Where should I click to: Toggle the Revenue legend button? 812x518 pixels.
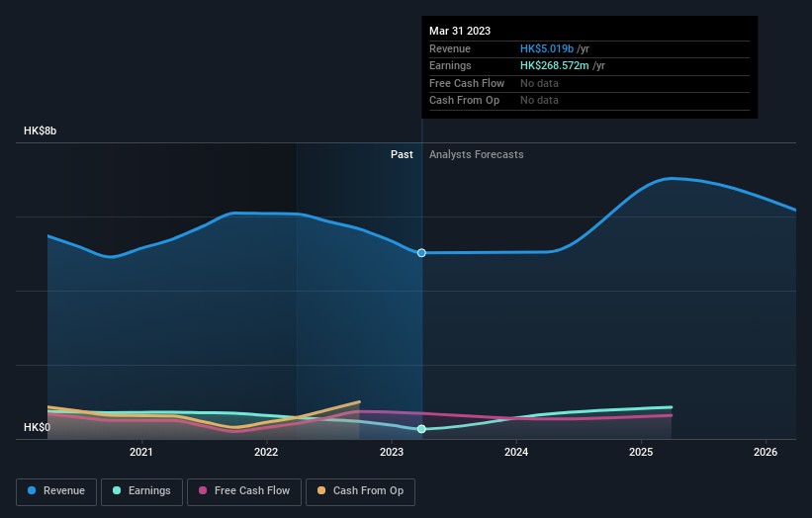click(x=56, y=491)
